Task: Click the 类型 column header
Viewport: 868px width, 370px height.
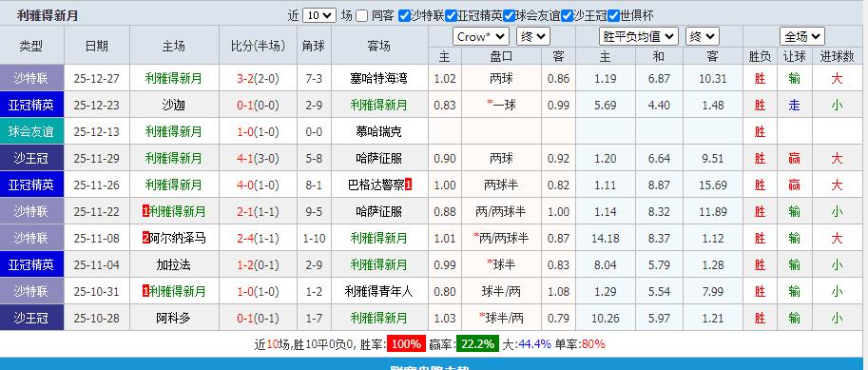Action: click(x=31, y=46)
